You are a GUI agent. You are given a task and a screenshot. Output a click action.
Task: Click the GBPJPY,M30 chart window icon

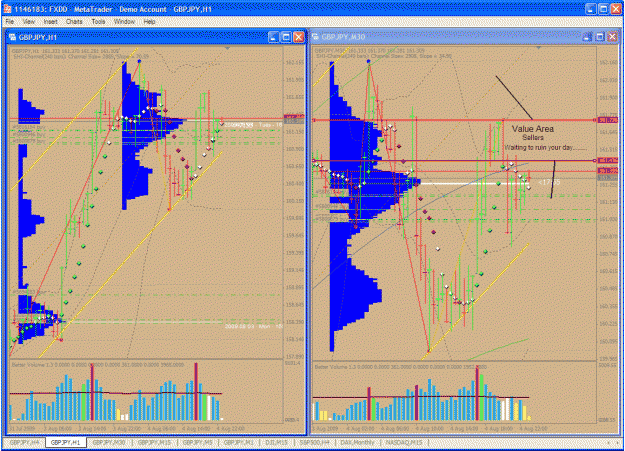pyautogui.click(x=316, y=37)
